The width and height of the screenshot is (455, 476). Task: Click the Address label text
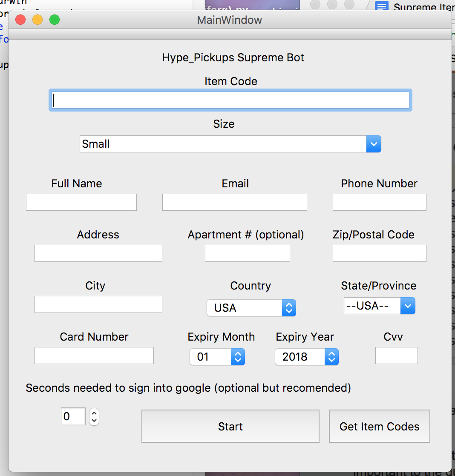[98, 235]
